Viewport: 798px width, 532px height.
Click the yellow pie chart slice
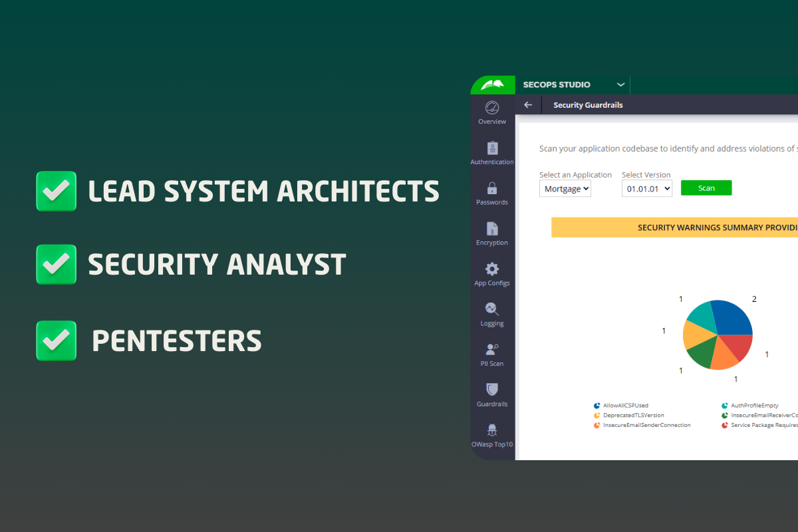click(x=696, y=335)
